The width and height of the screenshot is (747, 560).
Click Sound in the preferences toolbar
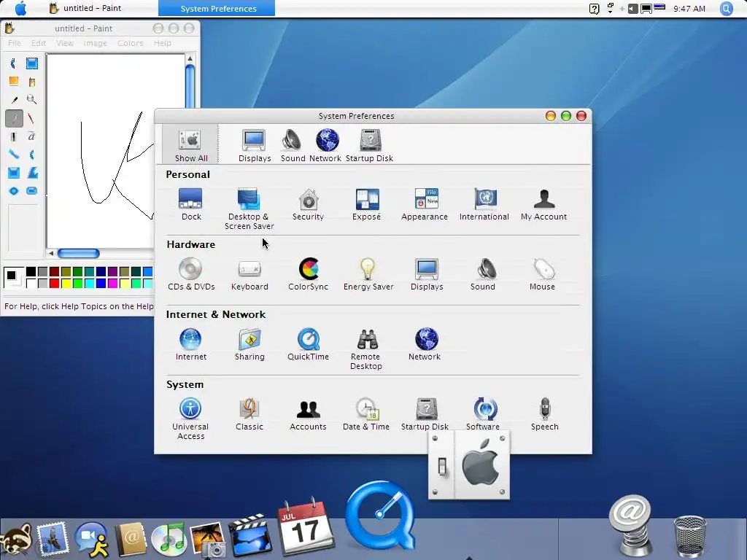tap(293, 146)
